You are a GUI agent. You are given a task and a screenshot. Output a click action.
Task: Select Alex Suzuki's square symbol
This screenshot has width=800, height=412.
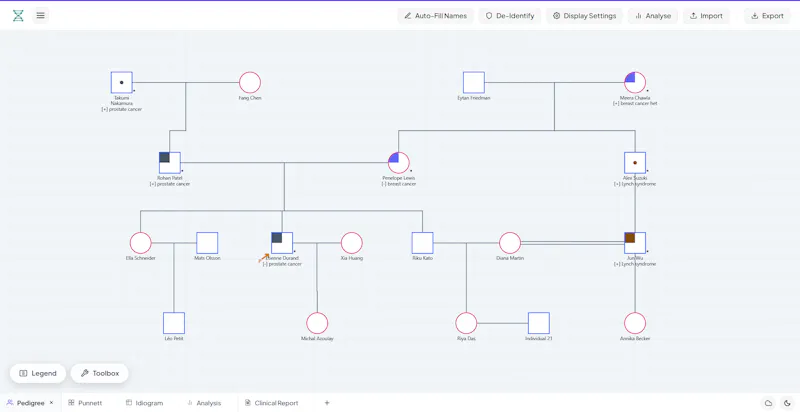pyautogui.click(x=635, y=163)
